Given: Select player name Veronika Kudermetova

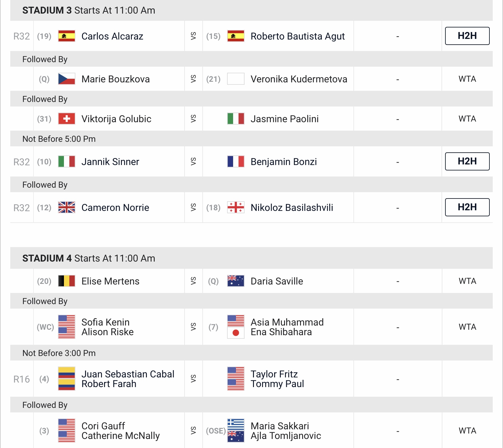Looking at the screenshot, I should click(x=299, y=79).
